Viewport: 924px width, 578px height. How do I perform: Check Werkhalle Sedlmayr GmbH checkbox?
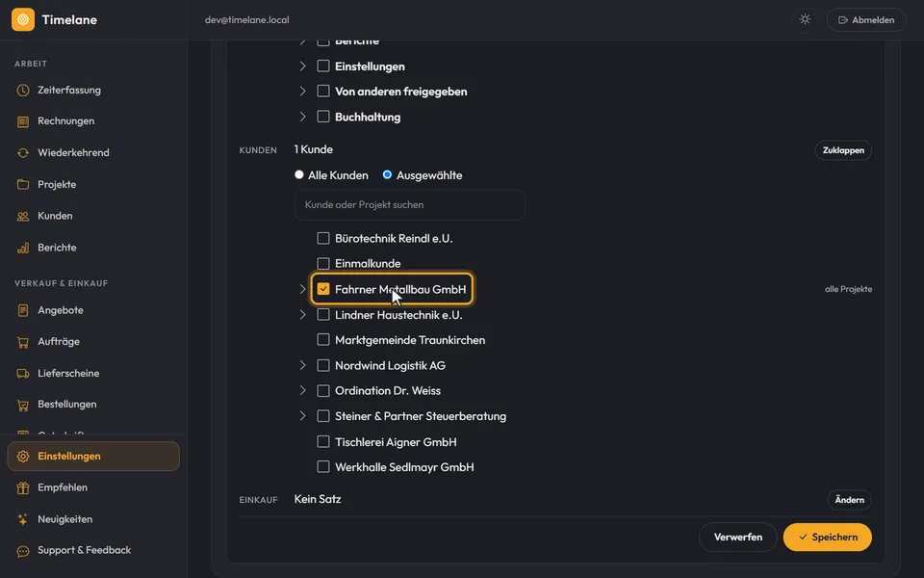click(323, 467)
